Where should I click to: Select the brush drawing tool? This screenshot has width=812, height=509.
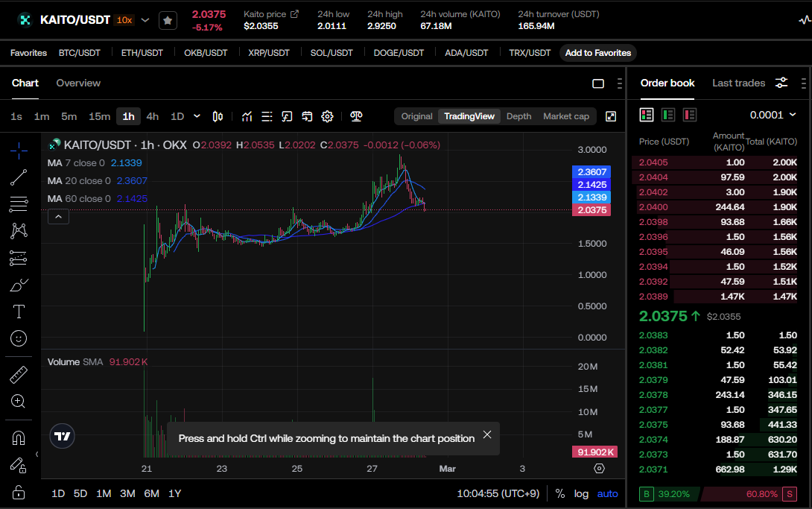point(19,285)
